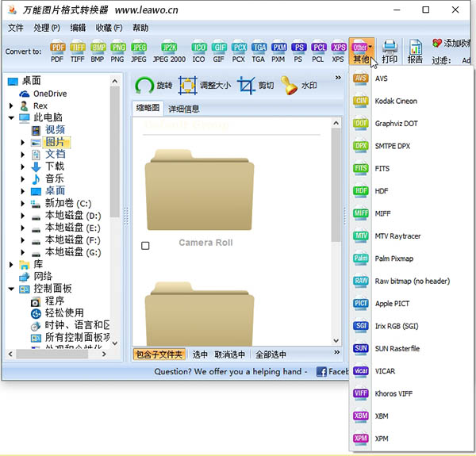Screen dimensions: 476x456
Task: Select BMP as output format
Action: coord(98,51)
